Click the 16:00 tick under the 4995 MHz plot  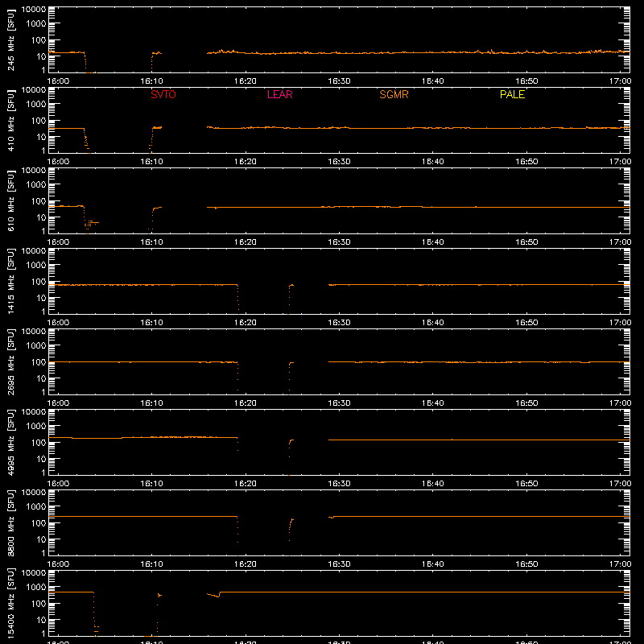coord(58,484)
